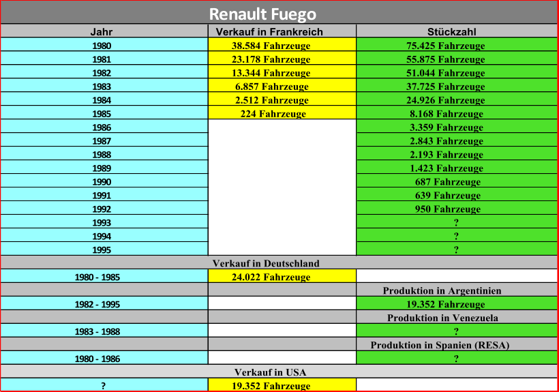Click the year cell '1983'

(104, 85)
